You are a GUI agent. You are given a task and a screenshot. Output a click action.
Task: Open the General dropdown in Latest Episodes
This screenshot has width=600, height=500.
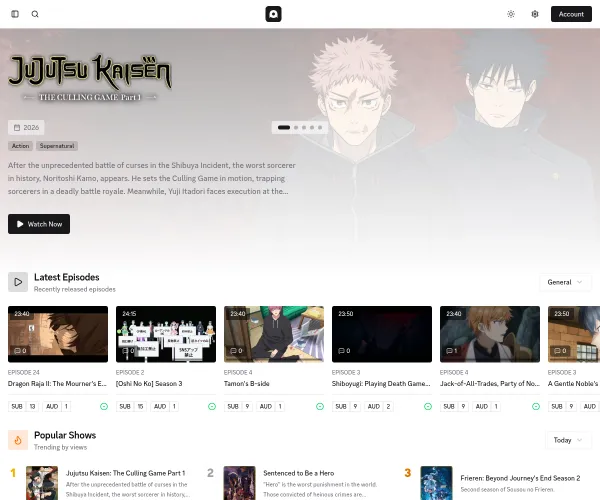(565, 282)
